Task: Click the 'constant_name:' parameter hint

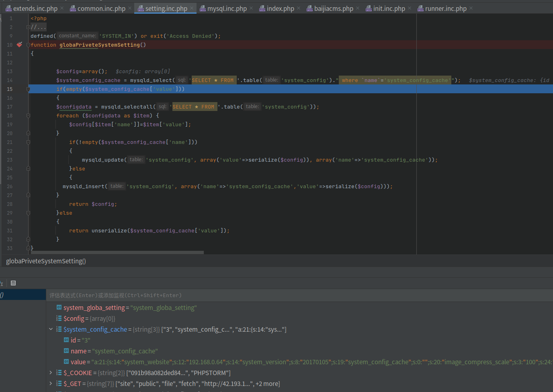Action: 77,36
